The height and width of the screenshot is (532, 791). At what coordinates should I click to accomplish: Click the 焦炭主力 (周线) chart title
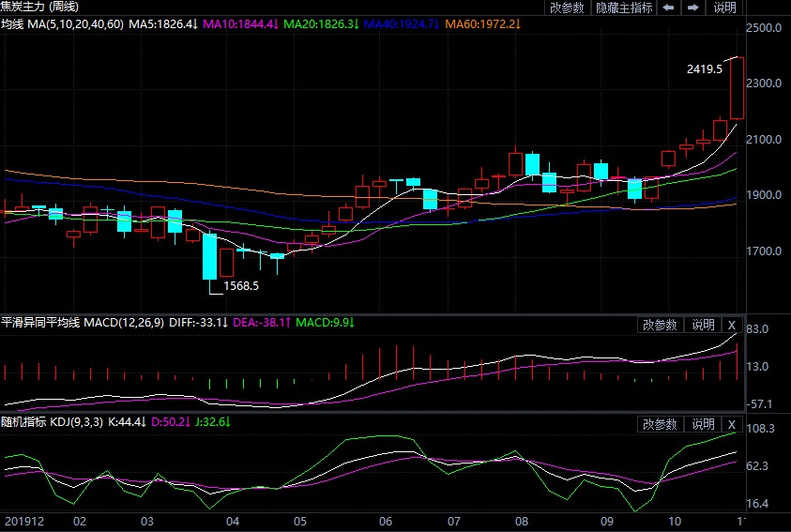coord(39,7)
